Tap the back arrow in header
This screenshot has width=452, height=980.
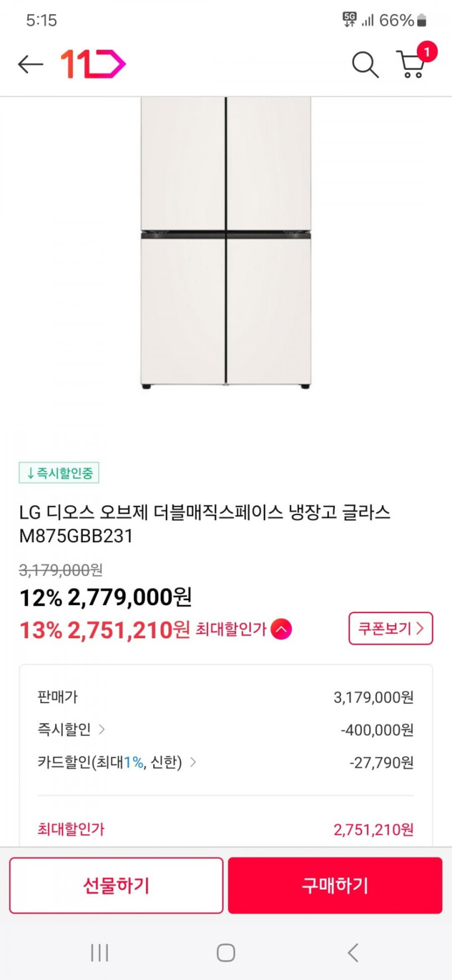click(30, 64)
